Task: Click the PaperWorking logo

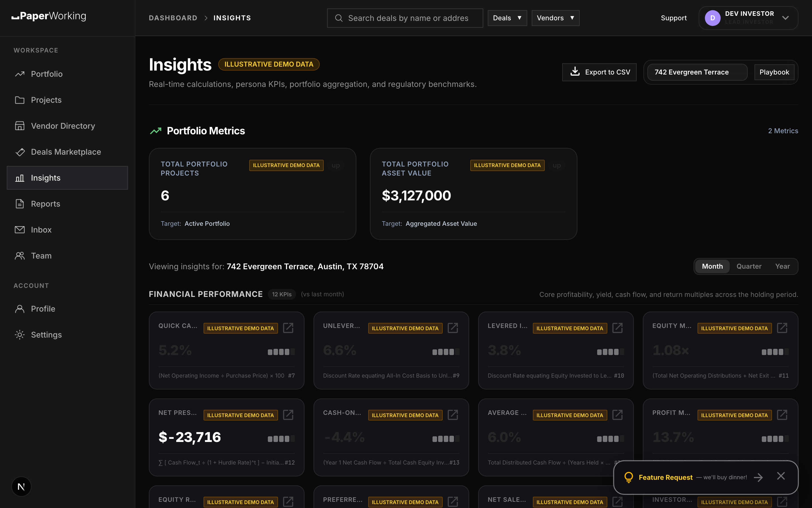Action: (49, 16)
